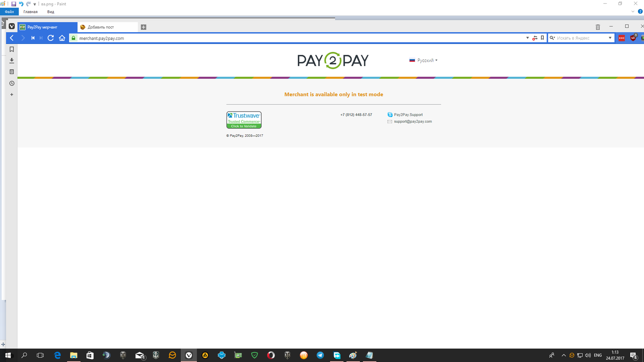Click the Искать в Яндекс search field
Image resolution: width=644 pixels, height=362 pixels.
(581, 38)
